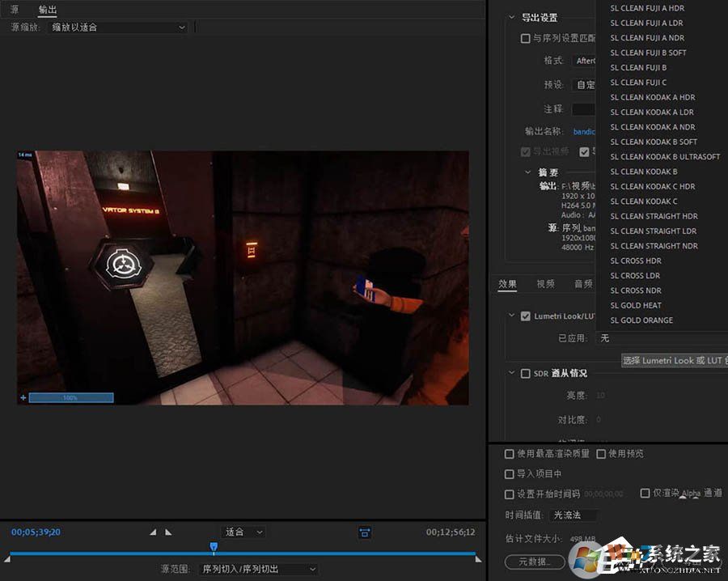Click the set in point triangle icon
The width and height of the screenshot is (728, 581).
coord(153,532)
